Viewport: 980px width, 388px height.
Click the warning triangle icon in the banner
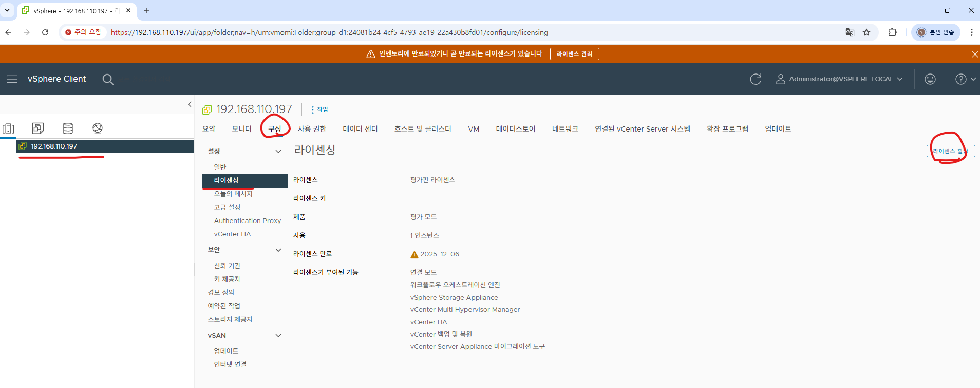[370, 54]
